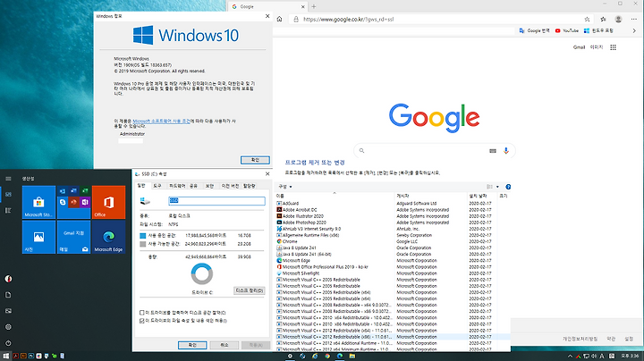Screen dimensions: 644x361
Task: Click the user account avatar in Start sidebar
Action: 8,279
